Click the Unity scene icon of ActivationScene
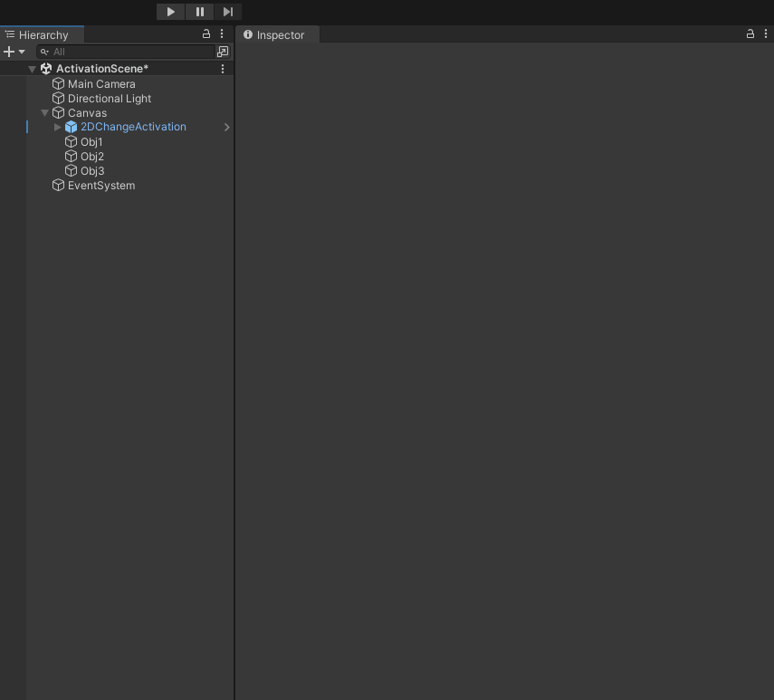Viewport: 774px width, 700px height. (x=46, y=69)
